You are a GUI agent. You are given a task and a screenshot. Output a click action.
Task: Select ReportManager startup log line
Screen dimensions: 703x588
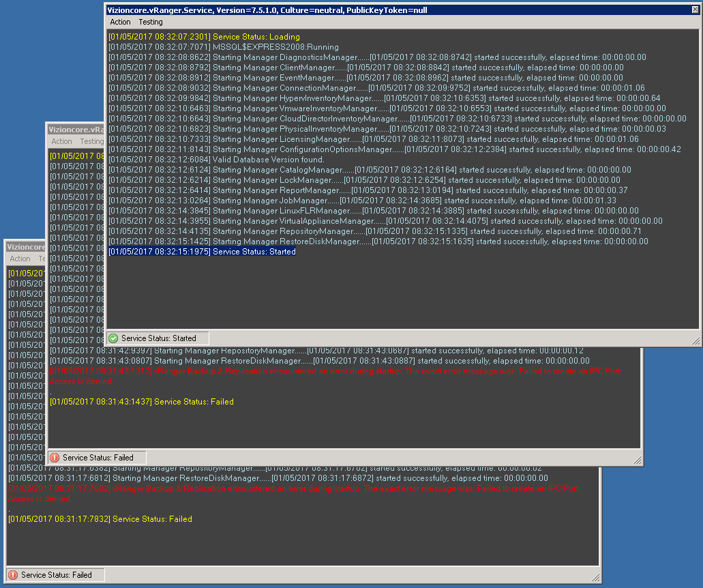tap(368, 190)
